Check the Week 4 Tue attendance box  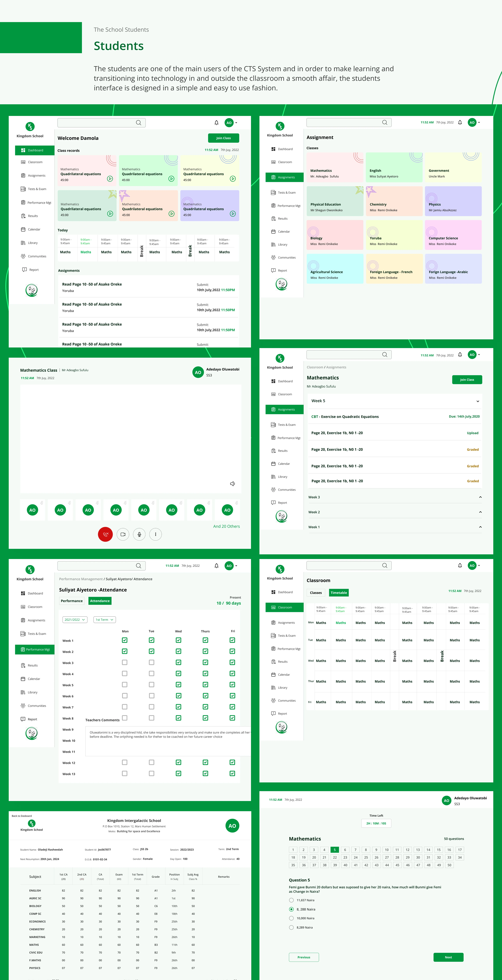[x=151, y=673]
